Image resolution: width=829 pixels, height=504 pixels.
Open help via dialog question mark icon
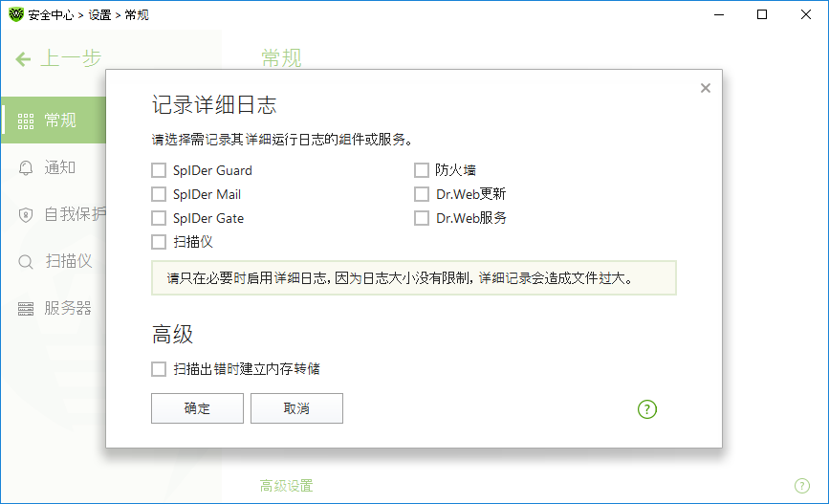coord(647,408)
